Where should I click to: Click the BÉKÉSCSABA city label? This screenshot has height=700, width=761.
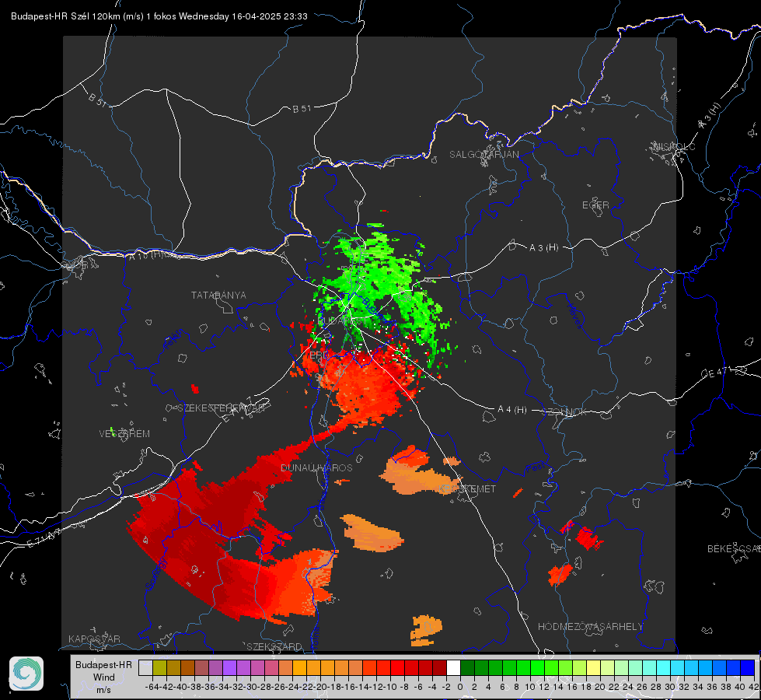pos(734,549)
